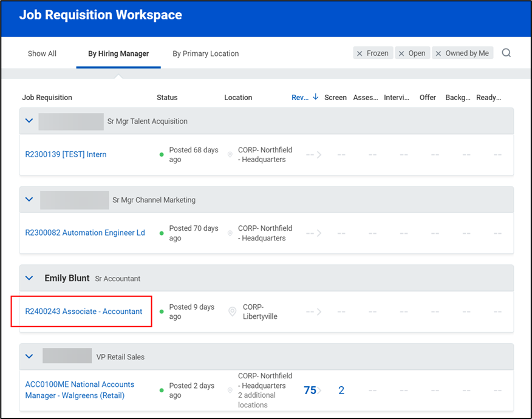The height and width of the screenshot is (419, 532).
Task: Click the search magnifying glass icon
Action: pos(506,53)
